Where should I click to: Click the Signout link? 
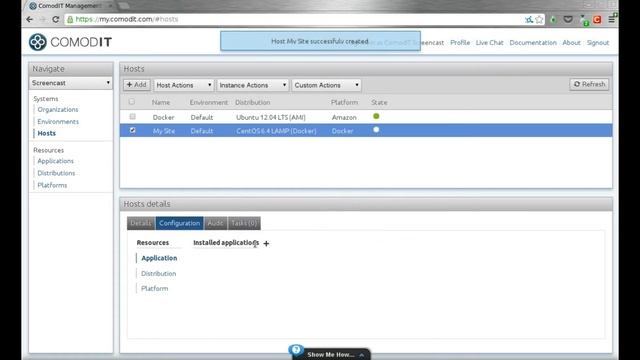(598, 42)
